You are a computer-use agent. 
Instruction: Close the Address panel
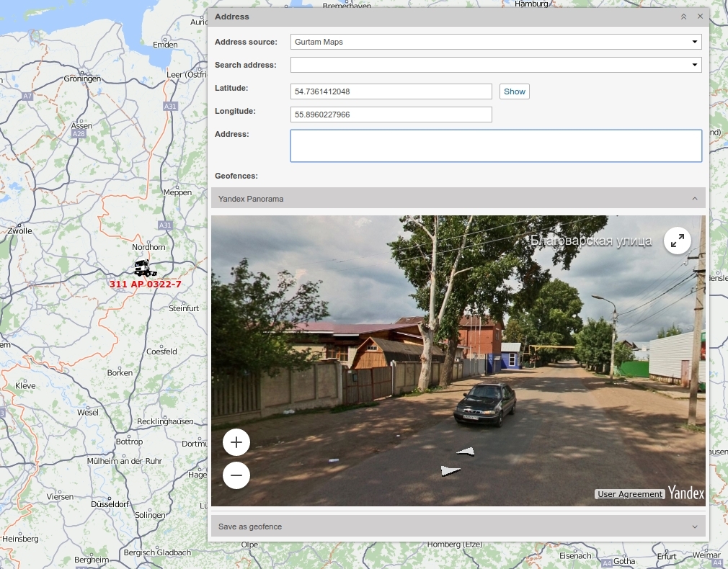click(x=699, y=17)
